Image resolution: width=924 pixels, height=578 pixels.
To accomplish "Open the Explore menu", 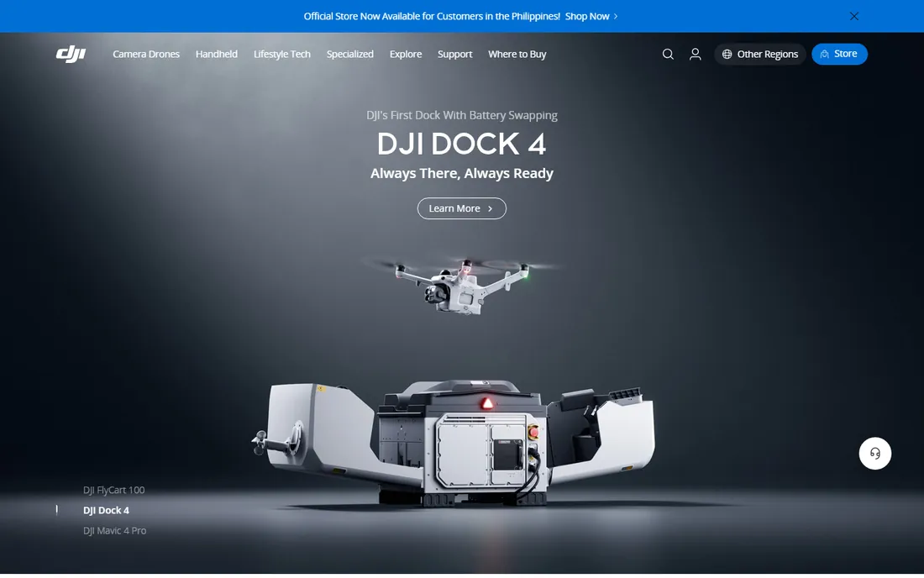I will coord(406,55).
